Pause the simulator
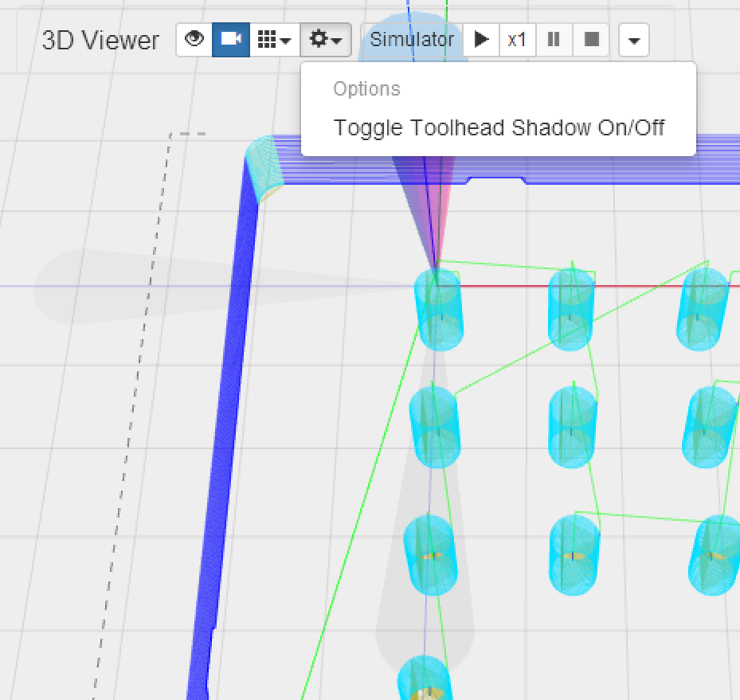This screenshot has width=740, height=700. pos(554,39)
